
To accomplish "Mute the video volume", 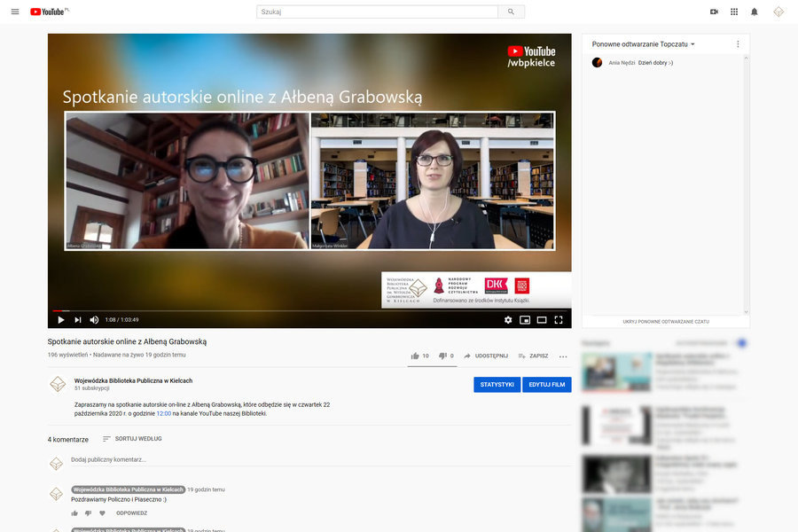I will pyautogui.click(x=94, y=320).
